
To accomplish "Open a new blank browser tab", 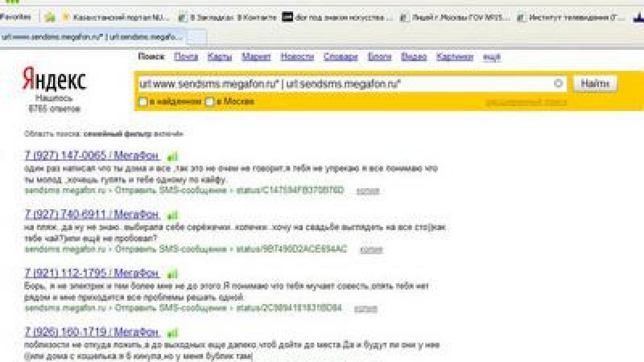I will click(x=195, y=37).
